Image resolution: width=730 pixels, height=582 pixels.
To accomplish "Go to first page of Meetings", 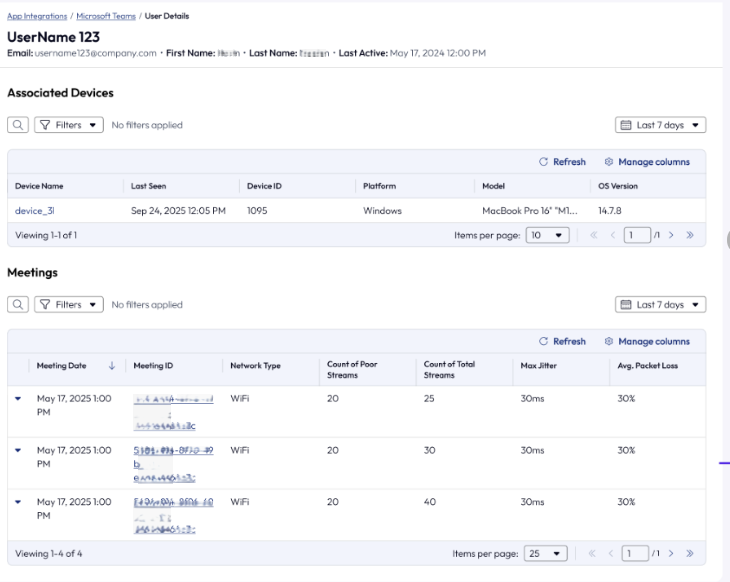I will coord(592,554).
